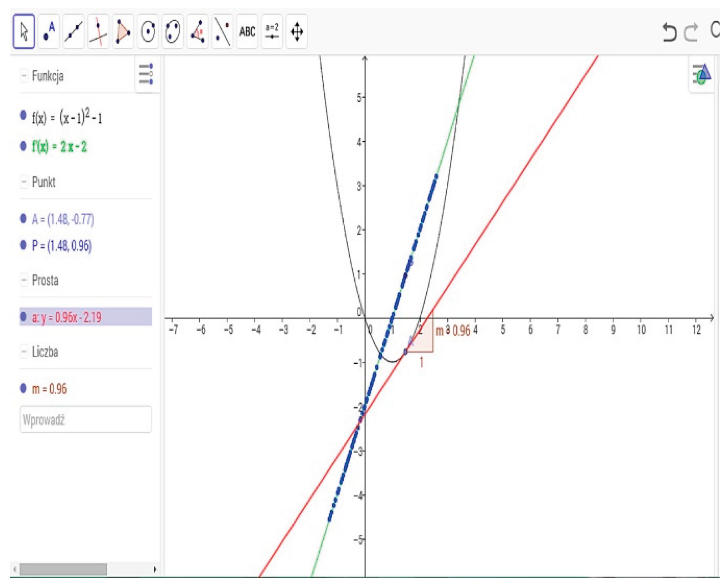Choose the Point tool

49,32
